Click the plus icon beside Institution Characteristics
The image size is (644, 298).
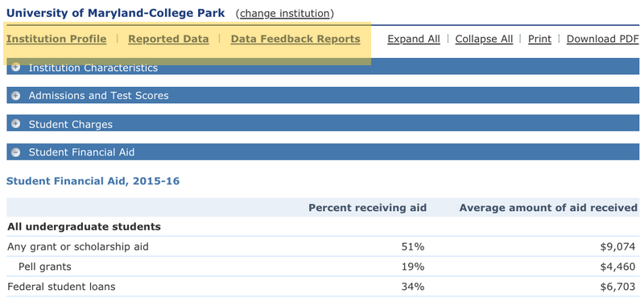point(15,68)
